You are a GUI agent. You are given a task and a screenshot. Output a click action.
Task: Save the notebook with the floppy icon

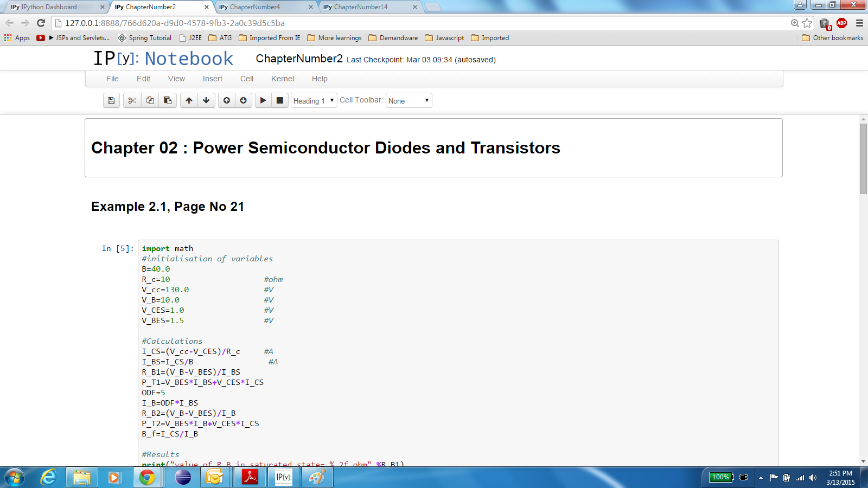(x=111, y=100)
